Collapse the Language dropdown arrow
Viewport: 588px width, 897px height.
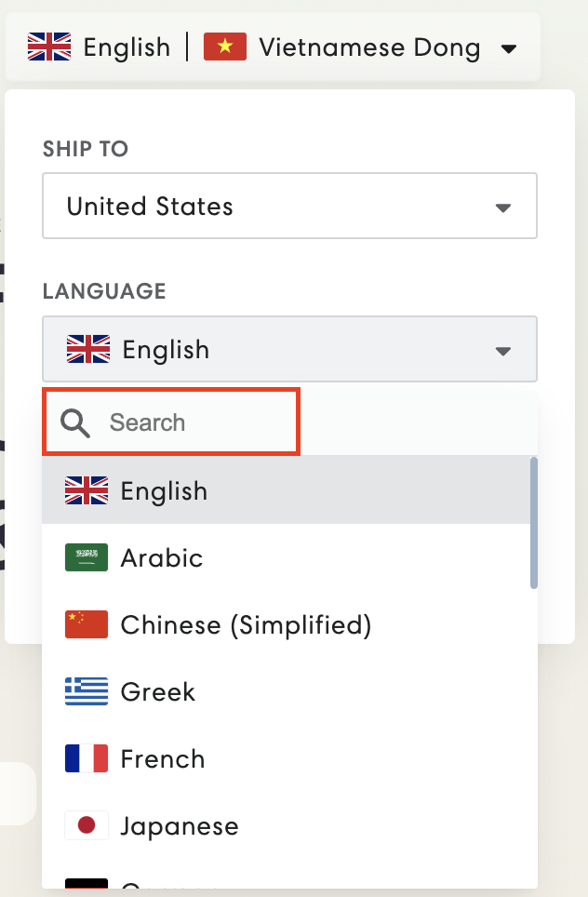[x=502, y=351]
